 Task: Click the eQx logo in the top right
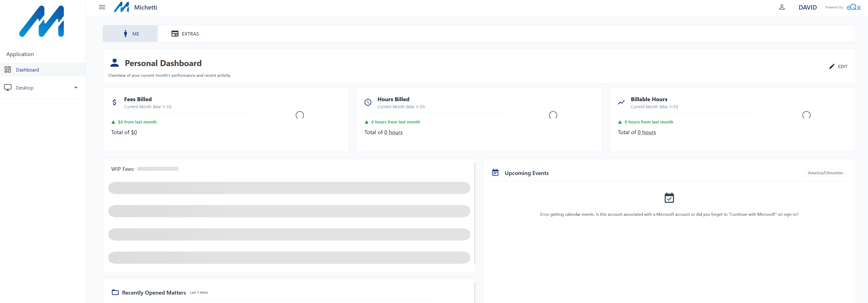coord(853,7)
